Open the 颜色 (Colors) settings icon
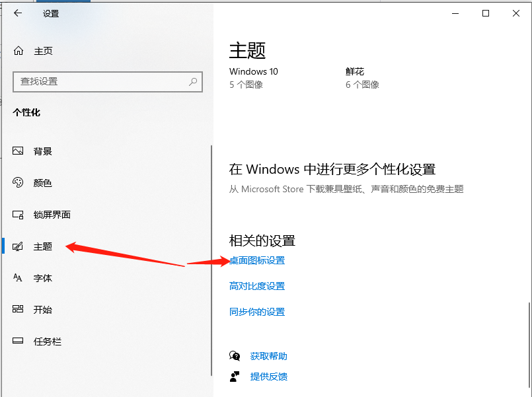532x397 pixels. (17, 183)
